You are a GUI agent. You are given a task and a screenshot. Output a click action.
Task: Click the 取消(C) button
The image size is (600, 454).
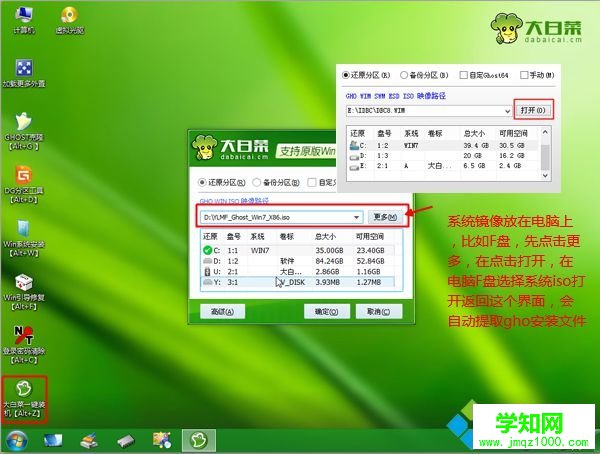point(378,312)
